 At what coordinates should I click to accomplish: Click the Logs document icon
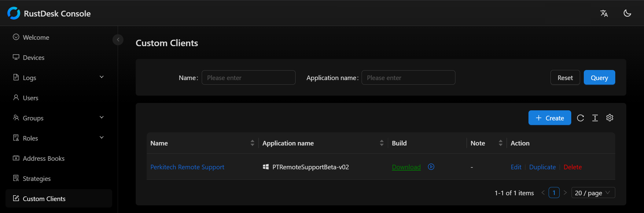16,77
